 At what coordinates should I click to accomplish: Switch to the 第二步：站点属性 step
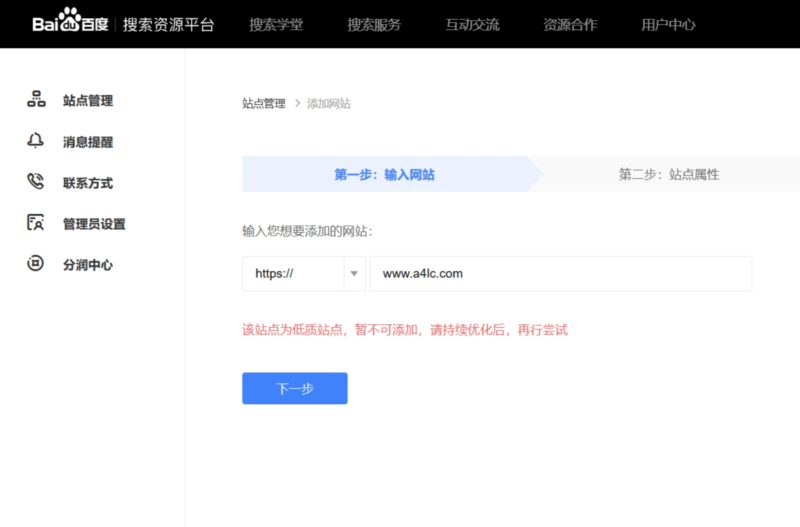668,174
